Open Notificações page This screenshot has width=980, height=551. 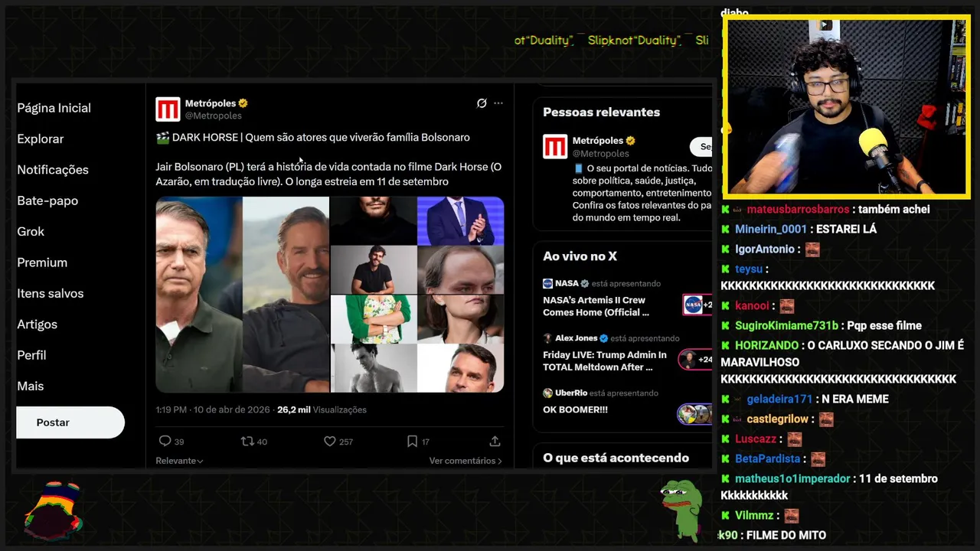(x=53, y=170)
